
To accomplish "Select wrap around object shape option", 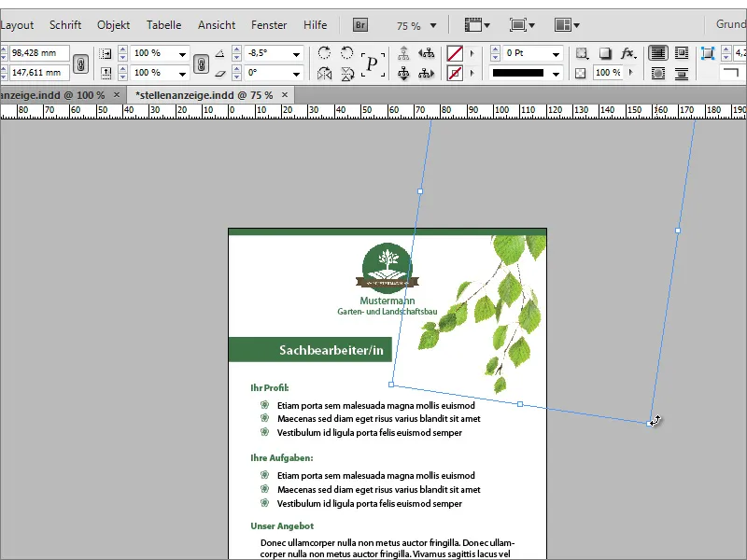I will click(658, 74).
